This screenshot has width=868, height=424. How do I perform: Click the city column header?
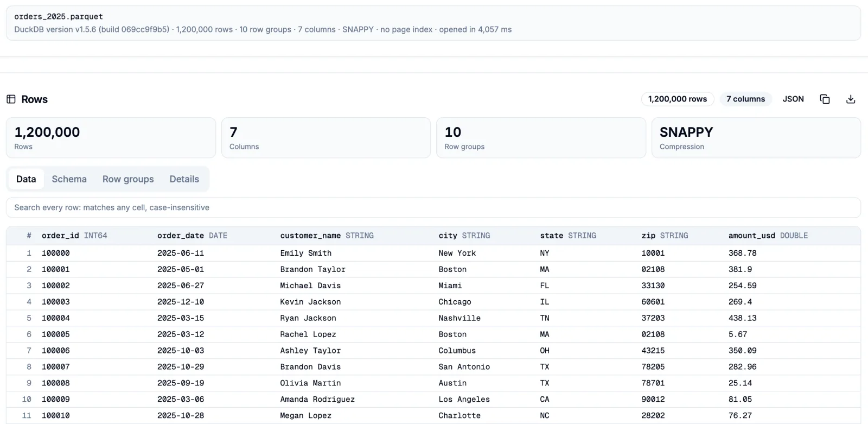point(464,236)
